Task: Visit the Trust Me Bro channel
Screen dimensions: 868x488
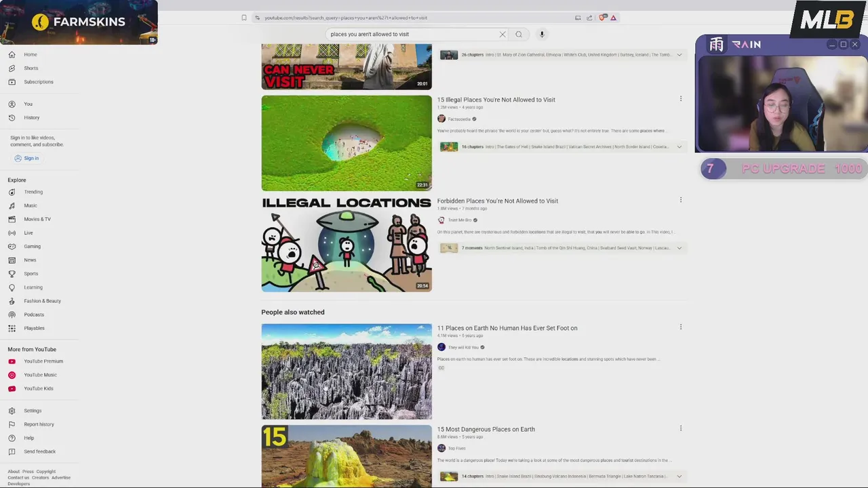Action: (460, 220)
